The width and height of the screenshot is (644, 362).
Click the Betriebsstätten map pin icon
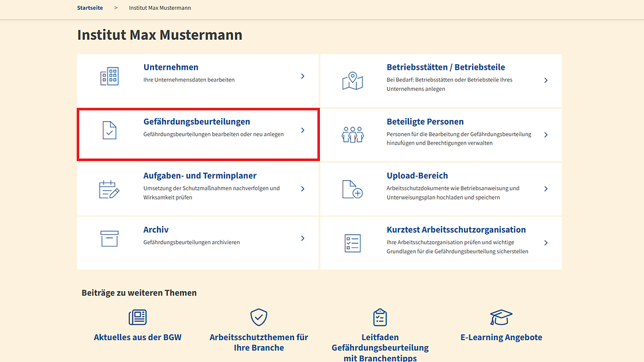[x=353, y=81]
